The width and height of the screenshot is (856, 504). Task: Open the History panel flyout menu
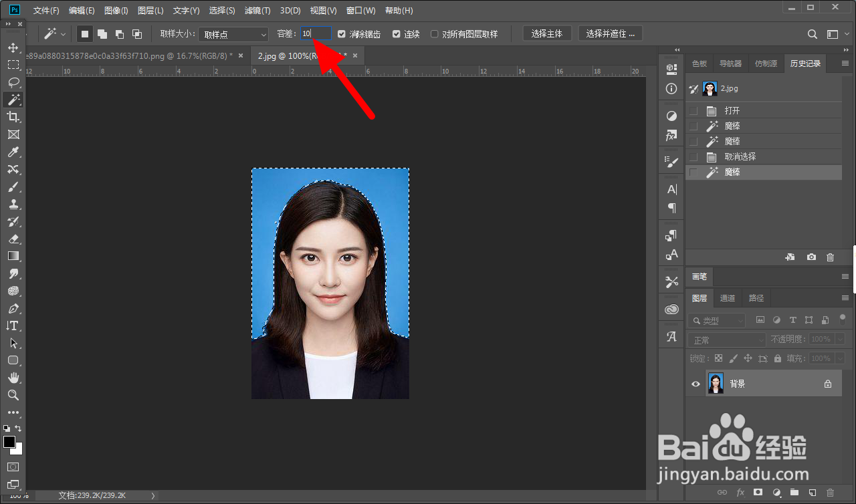pos(844,64)
